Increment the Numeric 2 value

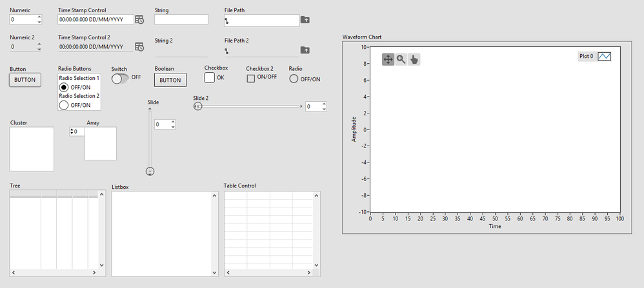[39, 44]
